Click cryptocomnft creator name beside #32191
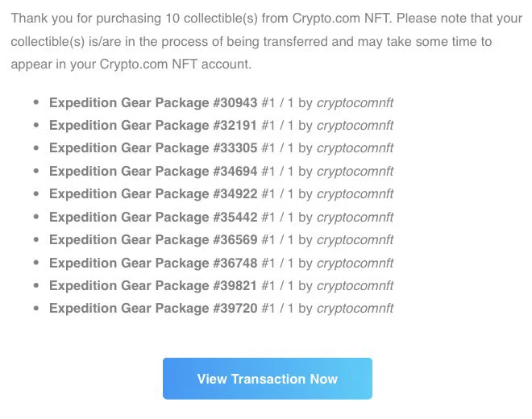 coord(355,126)
